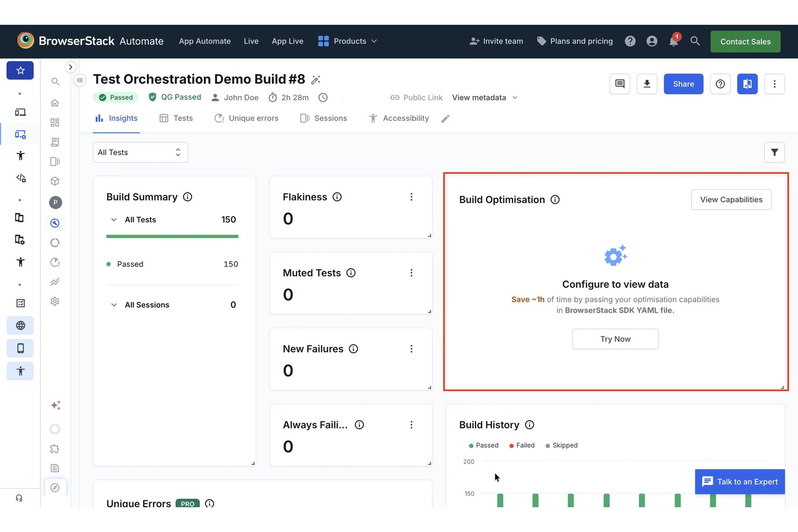Download the build report
The height and width of the screenshot is (532, 798).
(x=647, y=84)
